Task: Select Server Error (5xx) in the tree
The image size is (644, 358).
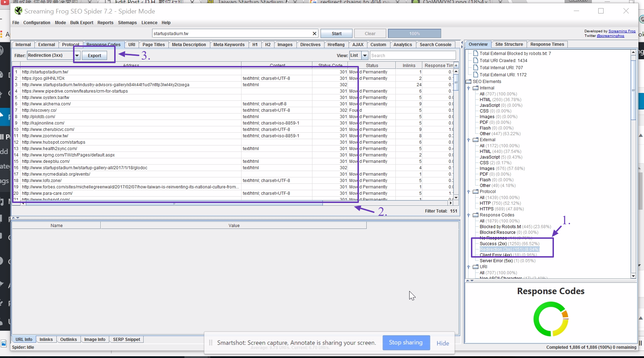Action: pyautogui.click(x=507, y=261)
